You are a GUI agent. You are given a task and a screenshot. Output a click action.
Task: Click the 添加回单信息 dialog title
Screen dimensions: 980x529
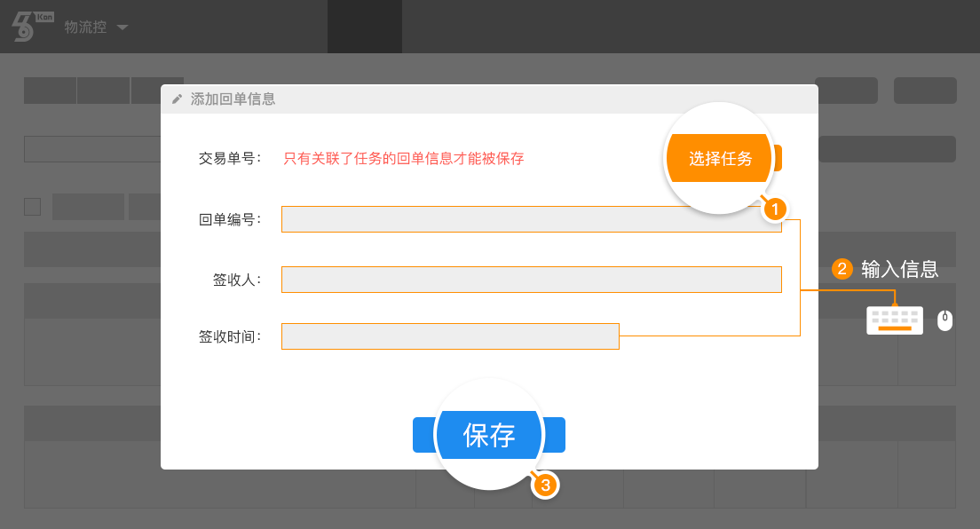pos(233,99)
